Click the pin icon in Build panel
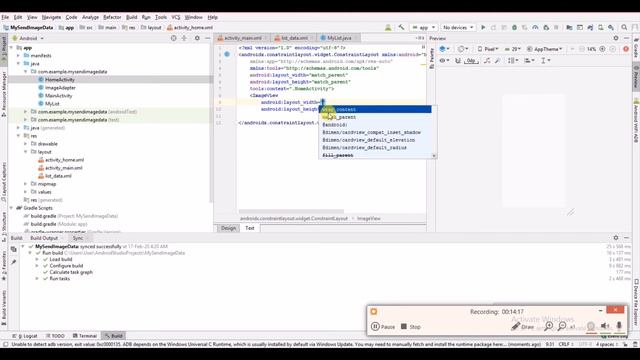This screenshot has height=360, width=640. pos(13,262)
